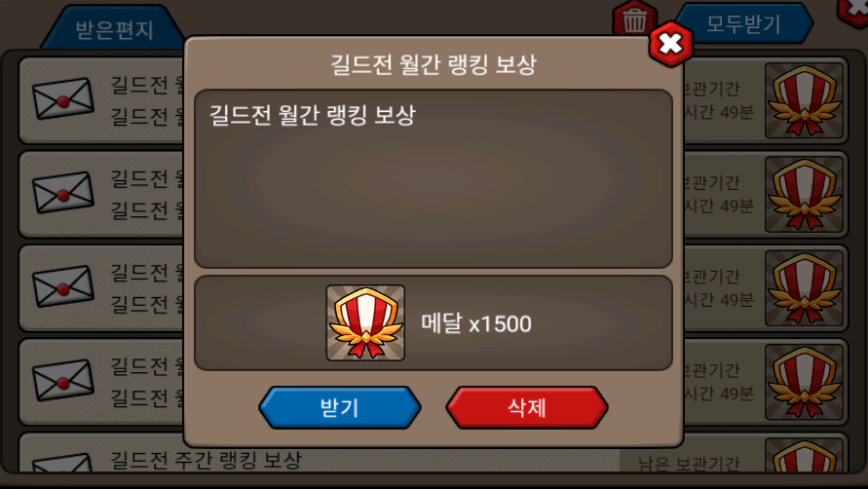Click the medal badge on fourth mail row

coord(804,382)
